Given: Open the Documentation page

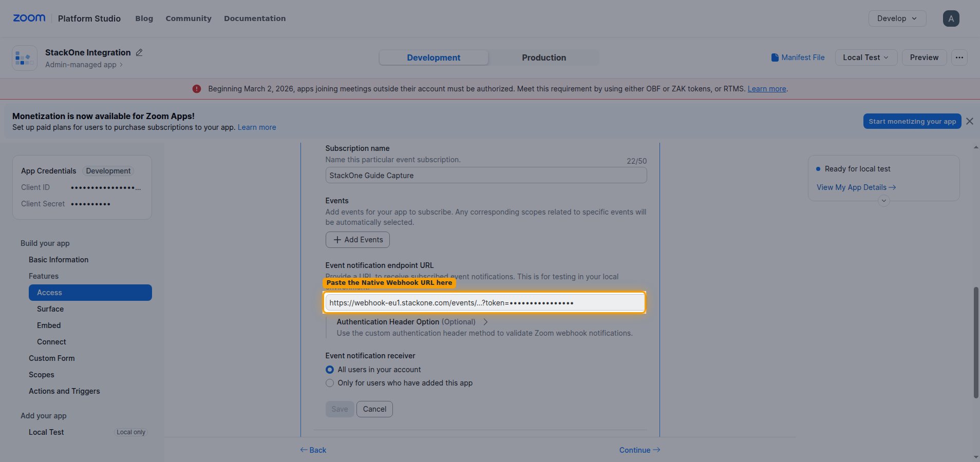Looking at the screenshot, I should (x=255, y=18).
